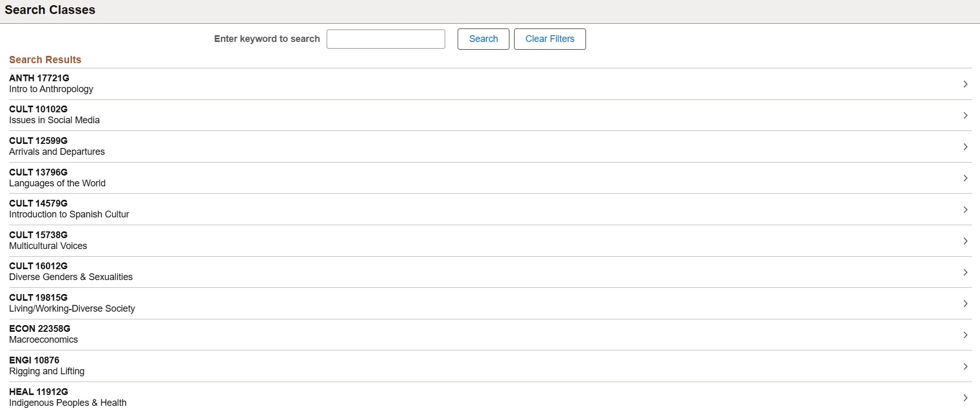
Task: Select the ANTH 17721G course code
Action: (x=39, y=78)
